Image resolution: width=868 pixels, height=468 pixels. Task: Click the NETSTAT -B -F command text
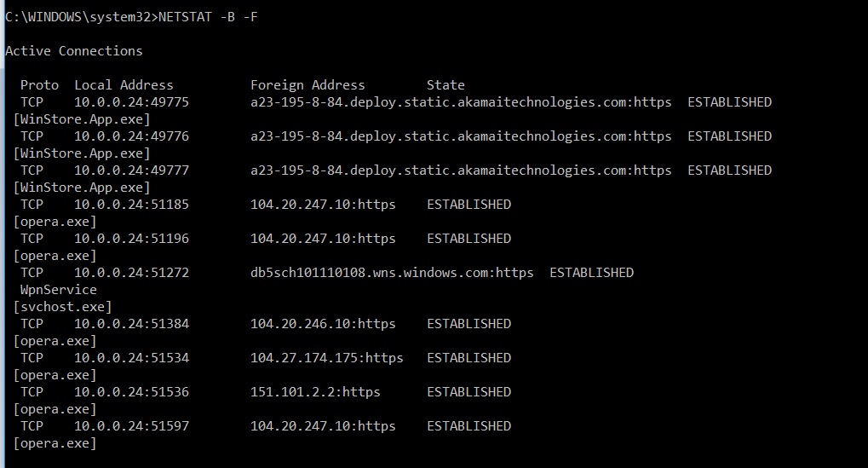pyautogui.click(x=208, y=17)
